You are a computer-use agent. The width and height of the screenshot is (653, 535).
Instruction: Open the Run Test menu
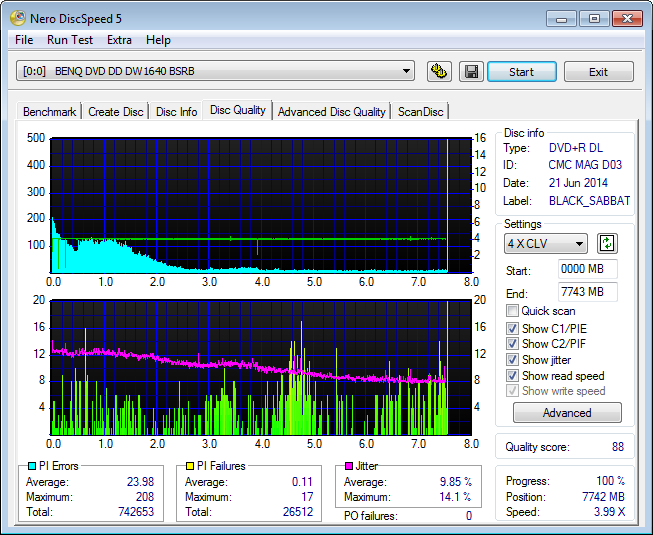pyautogui.click(x=70, y=40)
